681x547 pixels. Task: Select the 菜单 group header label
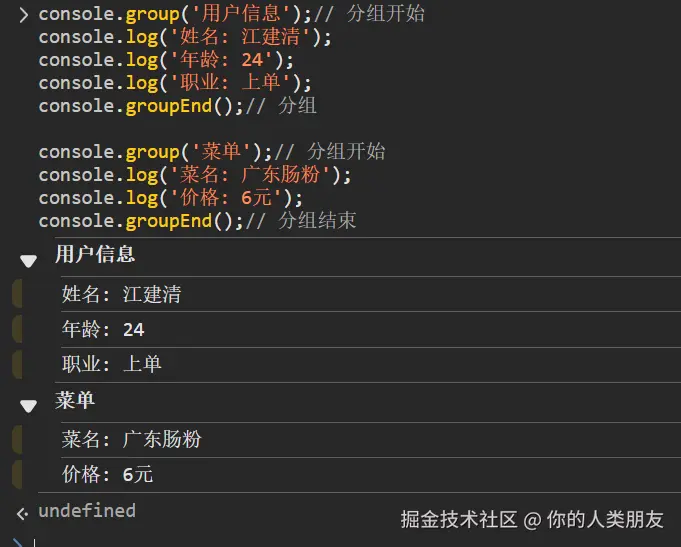[75, 400]
